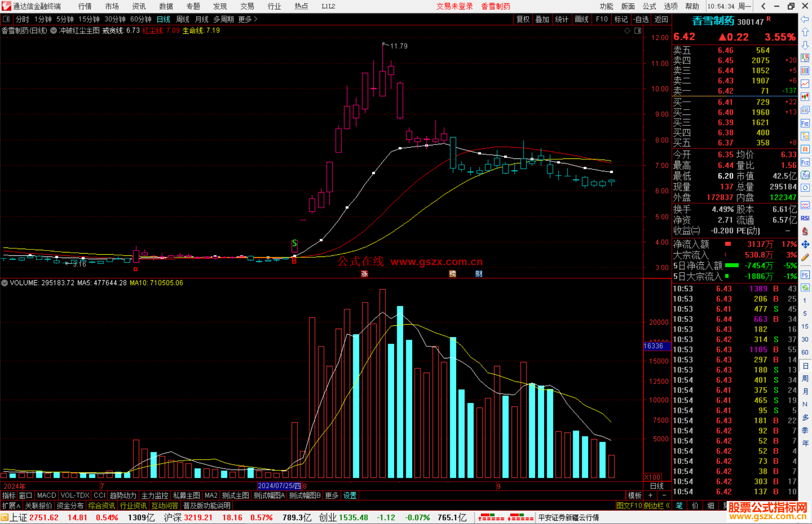
Task: Click the 叠加 overlay button
Action: tap(542, 19)
